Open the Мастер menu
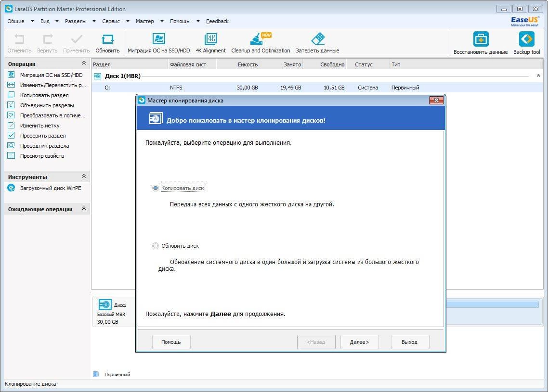548x392 pixels. pos(144,21)
